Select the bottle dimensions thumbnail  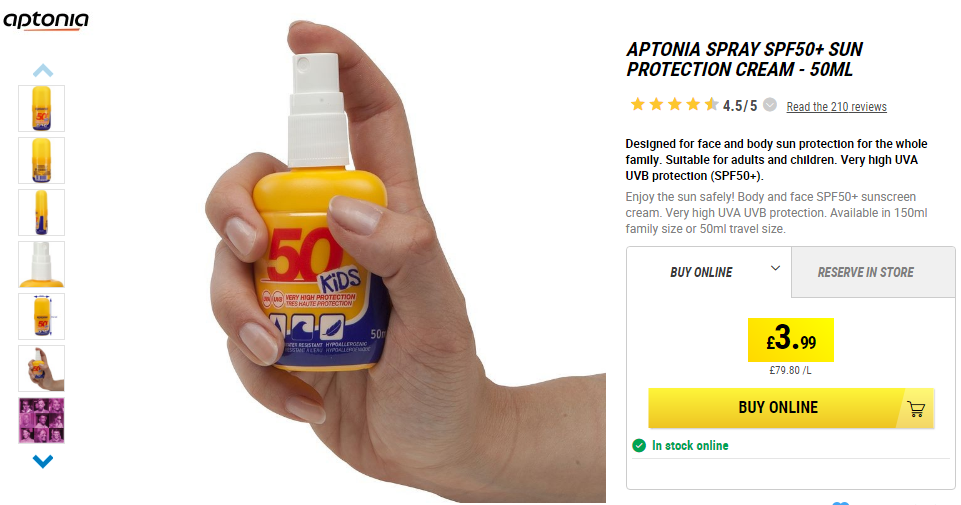pos(41,316)
